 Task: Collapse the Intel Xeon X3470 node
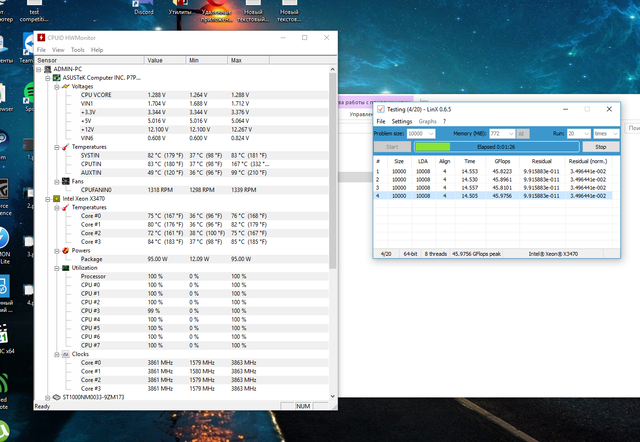[x=48, y=199]
